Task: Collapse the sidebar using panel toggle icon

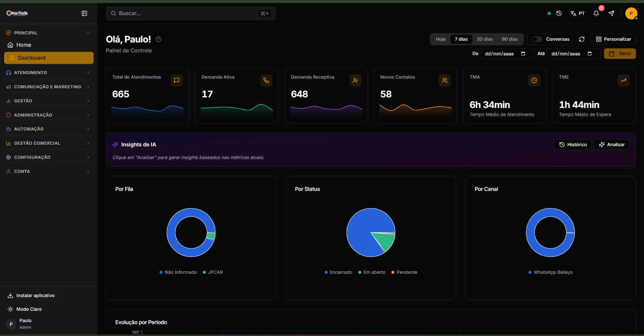Action: tap(85, 13)
